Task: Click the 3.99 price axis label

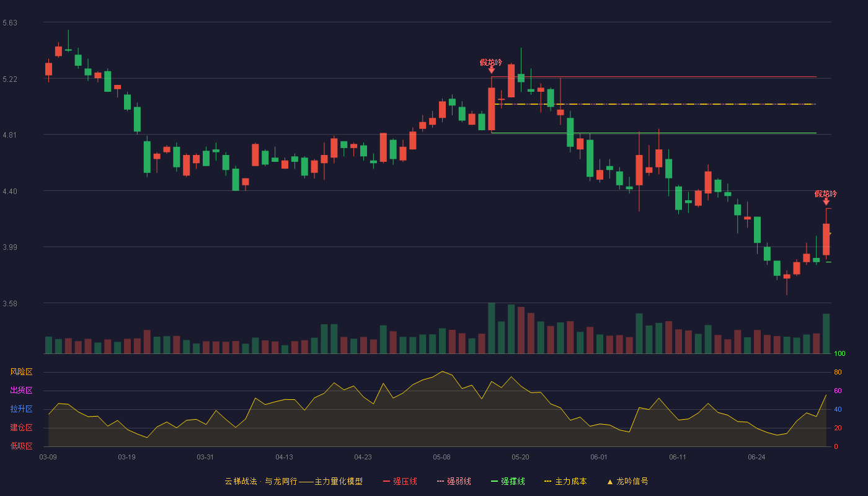Action: coord(10,247)
